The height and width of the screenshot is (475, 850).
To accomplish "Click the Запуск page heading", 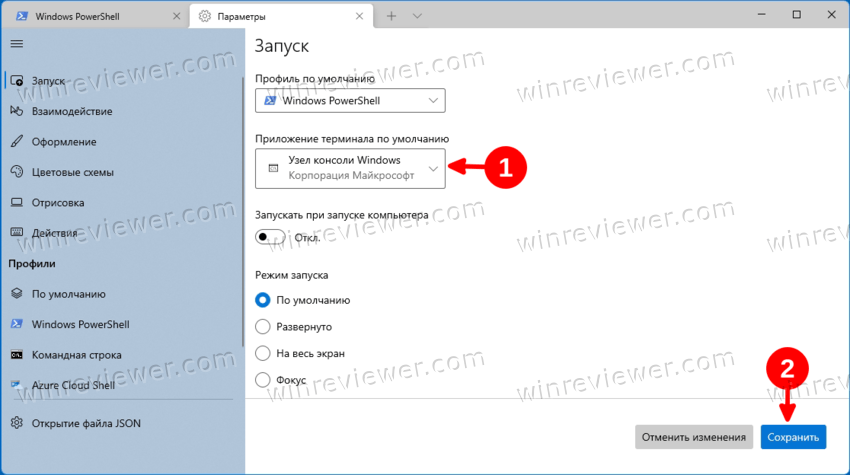I will point(281,46).
